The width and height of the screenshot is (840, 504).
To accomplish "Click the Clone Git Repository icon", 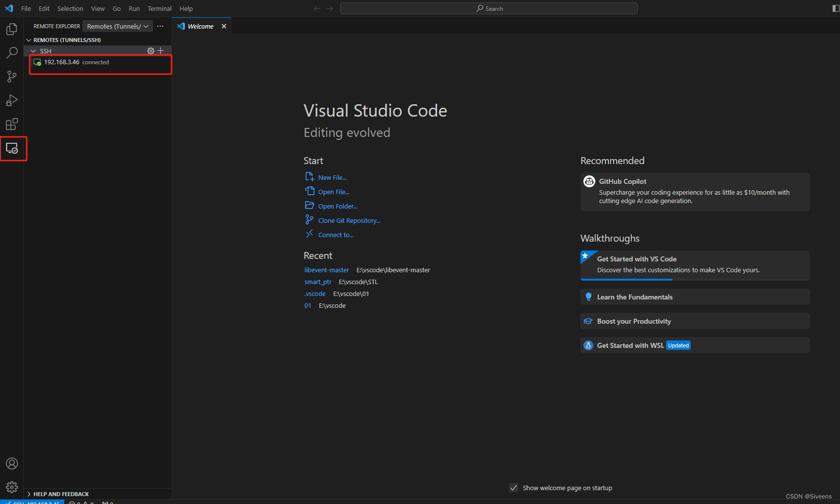I will click(x=309, y=219).
